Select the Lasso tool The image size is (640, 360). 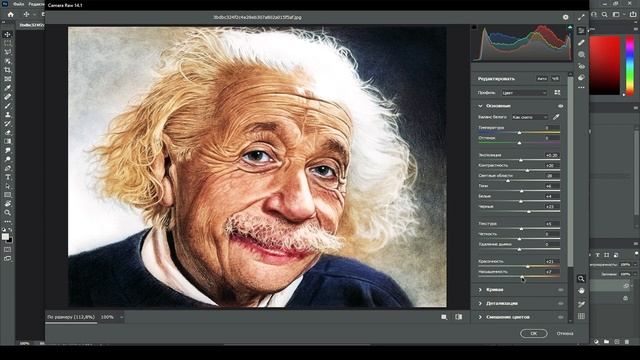(x=7, y=52)
